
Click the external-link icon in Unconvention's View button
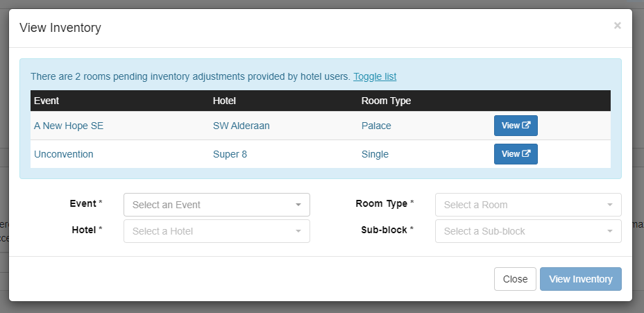(526, 154)
